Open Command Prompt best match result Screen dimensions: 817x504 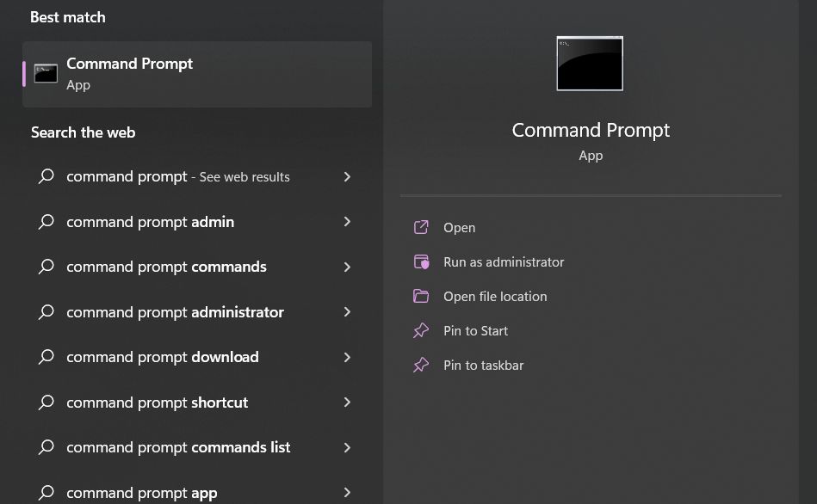click(197, 75)
